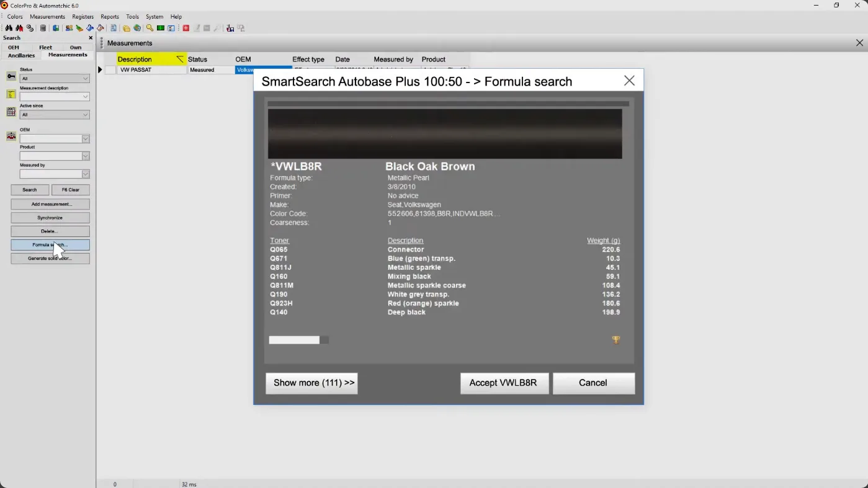The width and height of the screenshot is (868, 488).
Task: Click the red plus toolbar icon
Action: coord(186,28)
